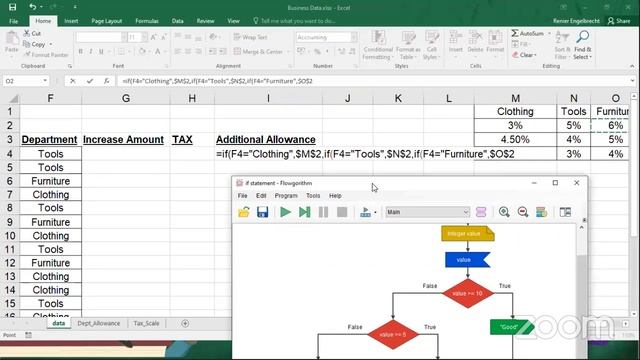640x360 pixels.
Task: Save the flowchart with Flowgorithm disk icon
Action: [x=262, y=212]
